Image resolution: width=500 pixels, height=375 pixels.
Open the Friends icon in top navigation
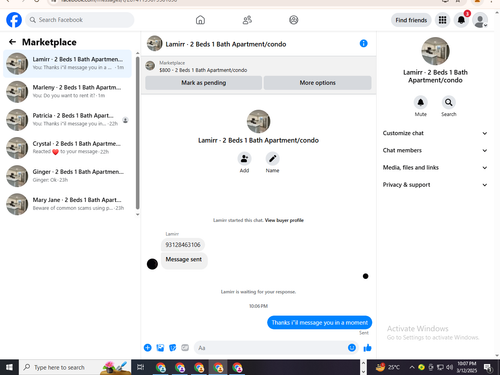pyautogui.click(x=247, y=20)
